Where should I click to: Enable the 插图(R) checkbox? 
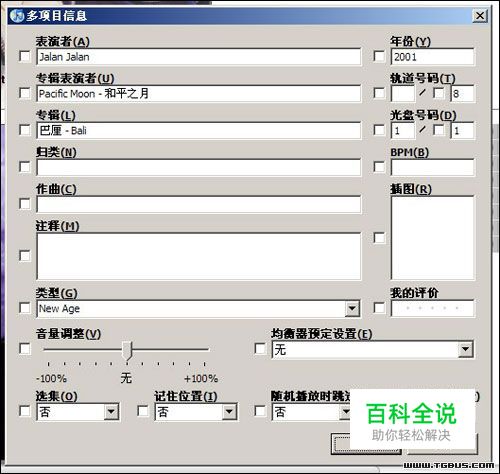click(x=379, y=238)
